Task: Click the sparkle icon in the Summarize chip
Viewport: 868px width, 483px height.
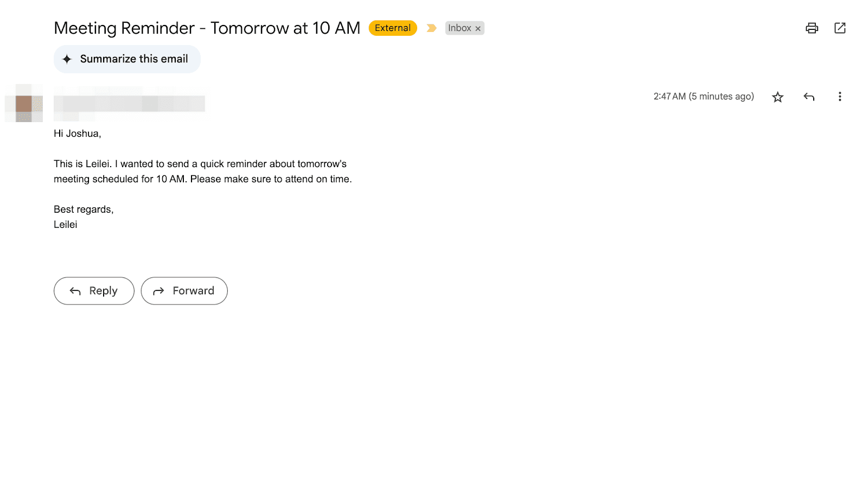Action: coord(67,59)
